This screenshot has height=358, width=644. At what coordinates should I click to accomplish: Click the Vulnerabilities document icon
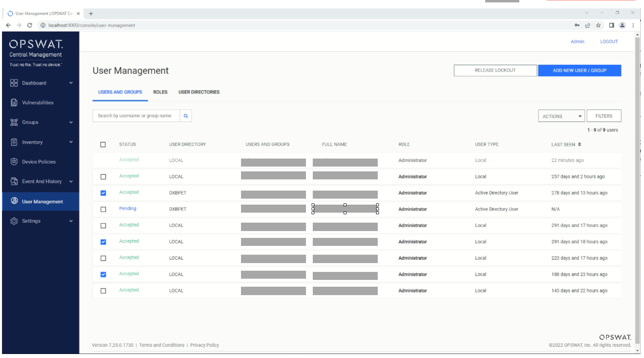point(14,103)
